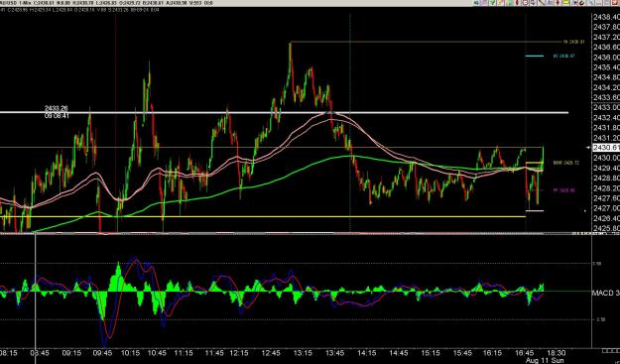Click the 16:45 time axis label

(x=525, y=353)
